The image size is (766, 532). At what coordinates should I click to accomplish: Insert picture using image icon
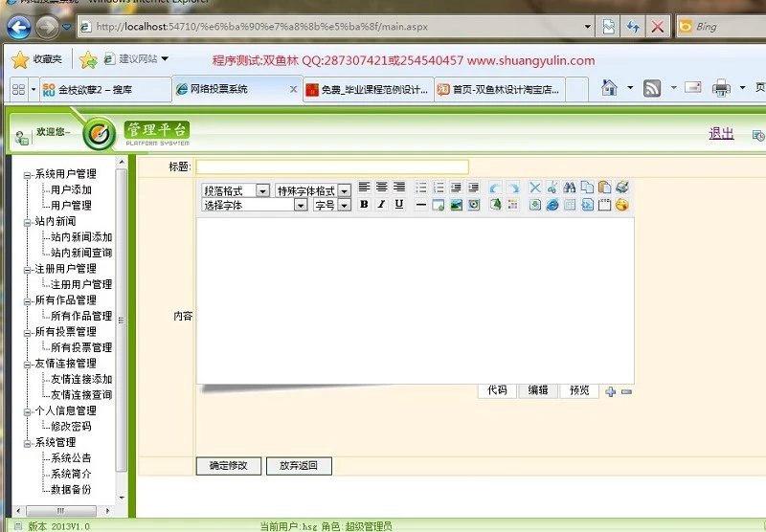[456, 205]
